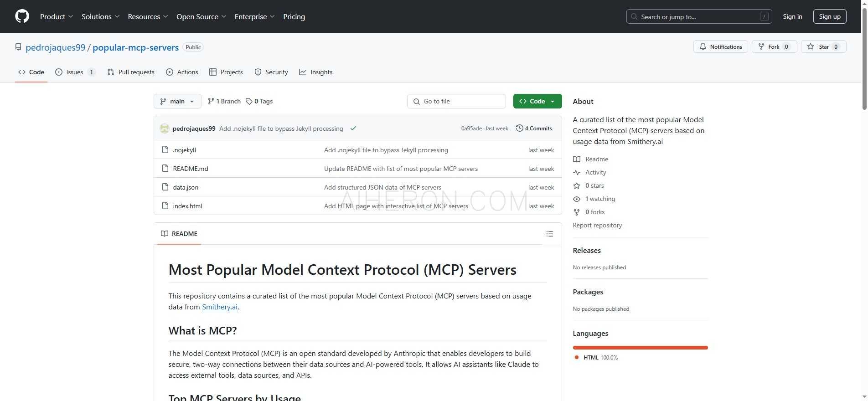Switch to the Pull requests tab

(131, 72)
